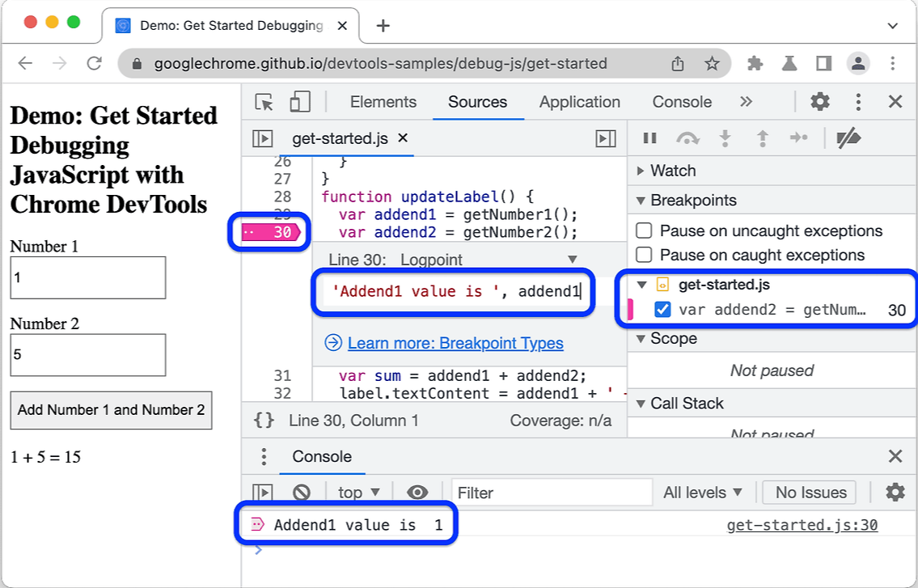Enable Pause on uncaught exceptions
This screenshot has width=918, height=588.
[644, 231]
